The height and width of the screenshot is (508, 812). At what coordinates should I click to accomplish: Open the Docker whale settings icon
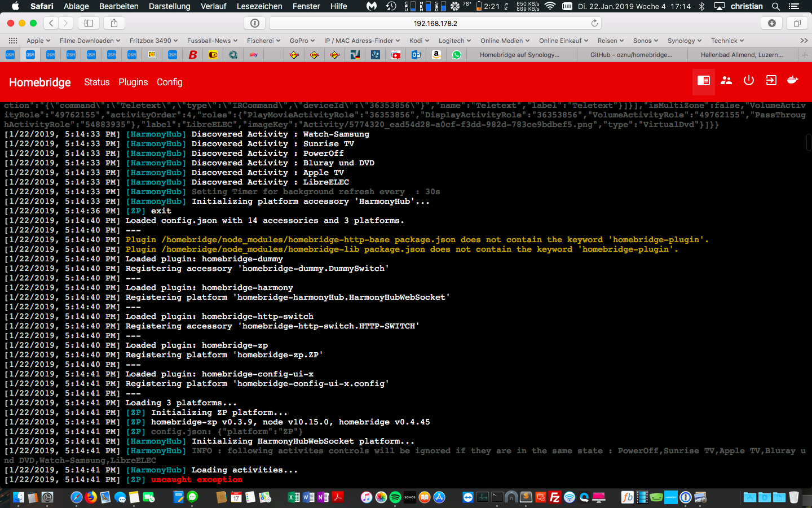pyautogui.click(x=793, y=81)
